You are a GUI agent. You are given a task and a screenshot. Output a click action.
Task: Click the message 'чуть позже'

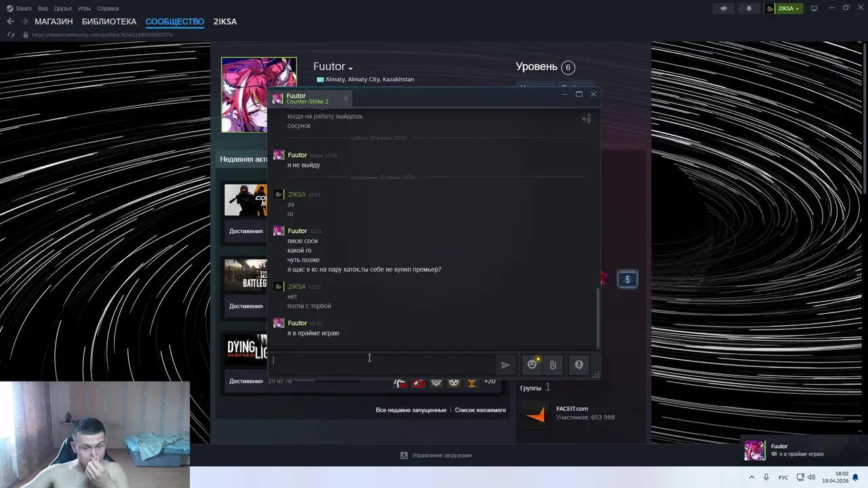click(303, 260)
